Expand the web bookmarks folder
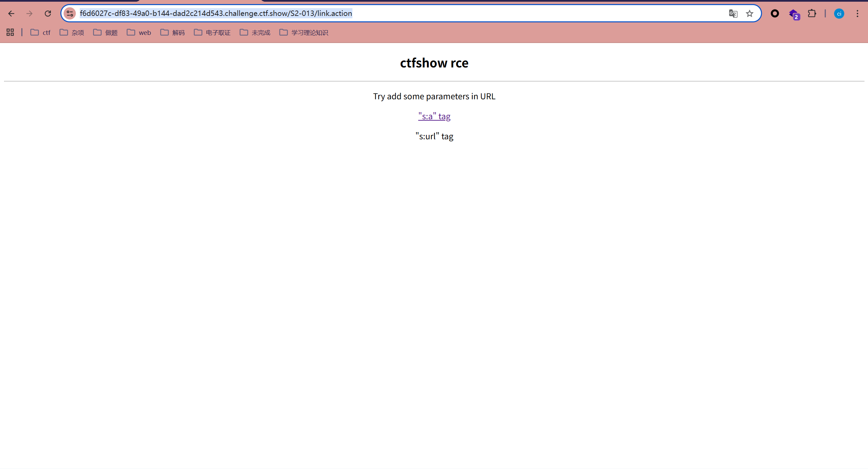Viewport: 868px width, 469px height. click(x=139, y=33)
